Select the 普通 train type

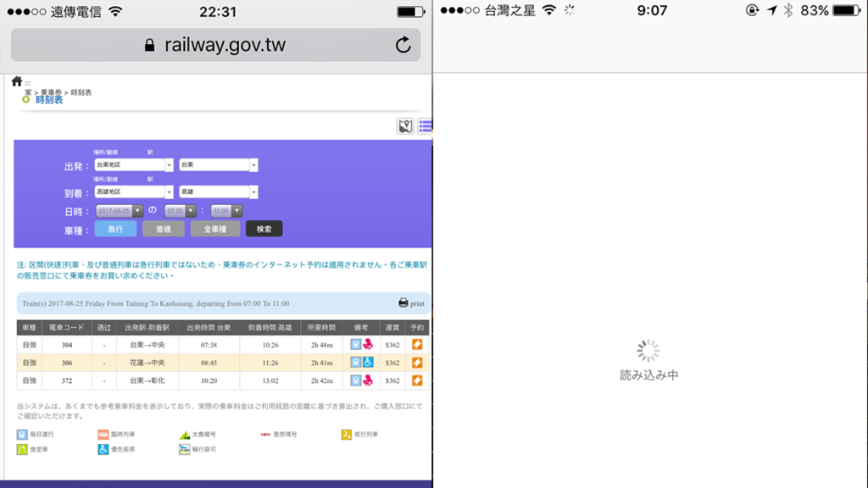(164, 229)
